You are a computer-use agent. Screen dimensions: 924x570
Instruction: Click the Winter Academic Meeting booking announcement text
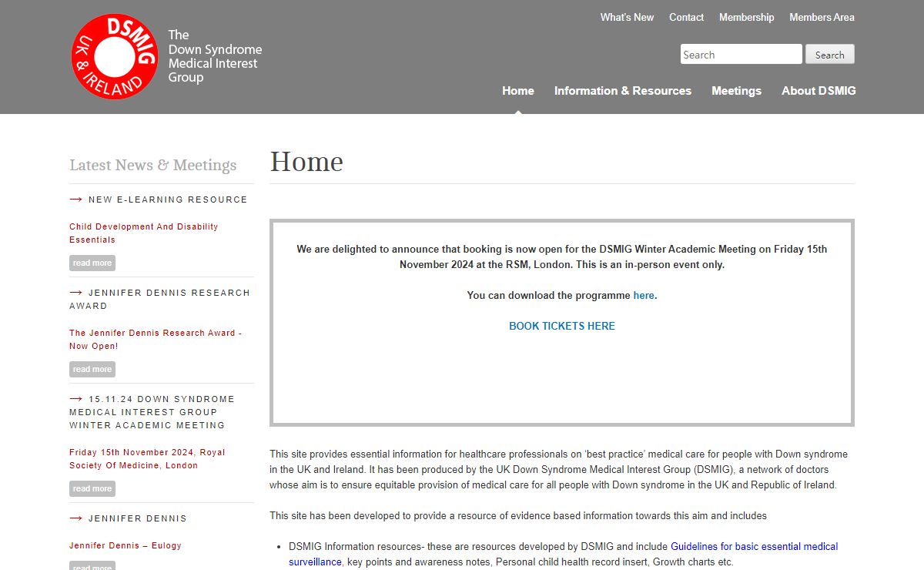pos(562,256)
